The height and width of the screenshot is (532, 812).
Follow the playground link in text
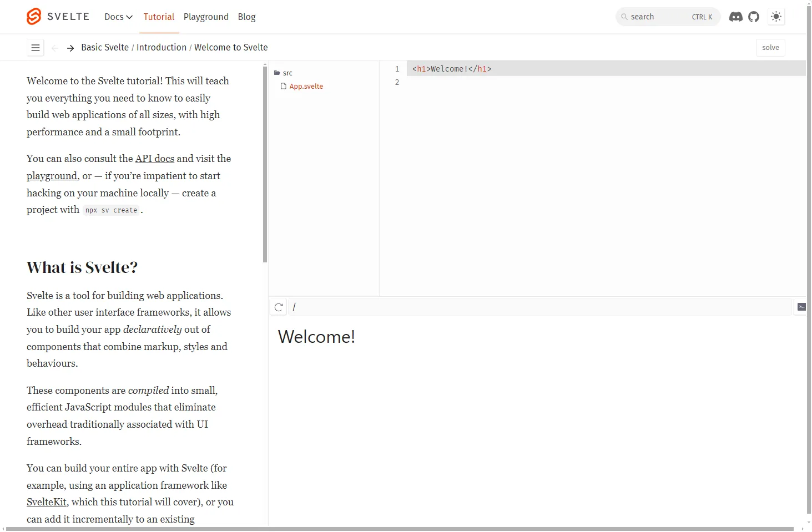(x=52, y=176)
